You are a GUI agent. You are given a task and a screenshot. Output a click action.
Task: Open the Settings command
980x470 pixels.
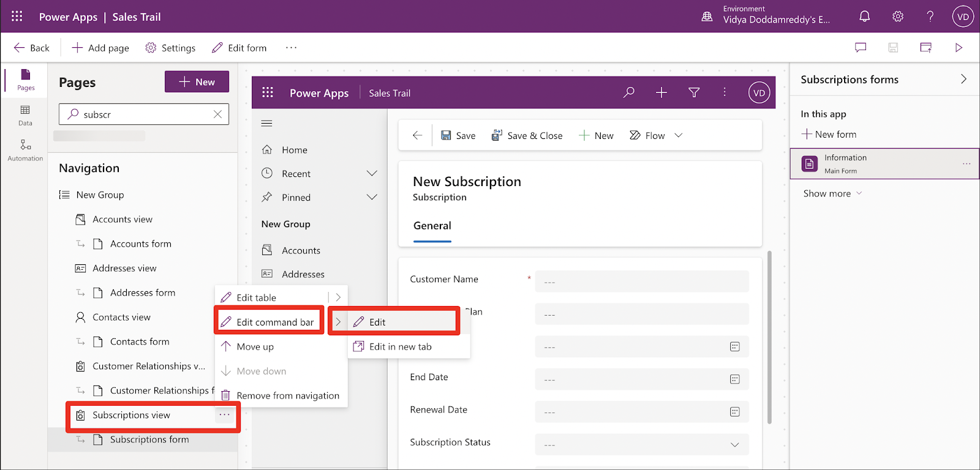170,48
